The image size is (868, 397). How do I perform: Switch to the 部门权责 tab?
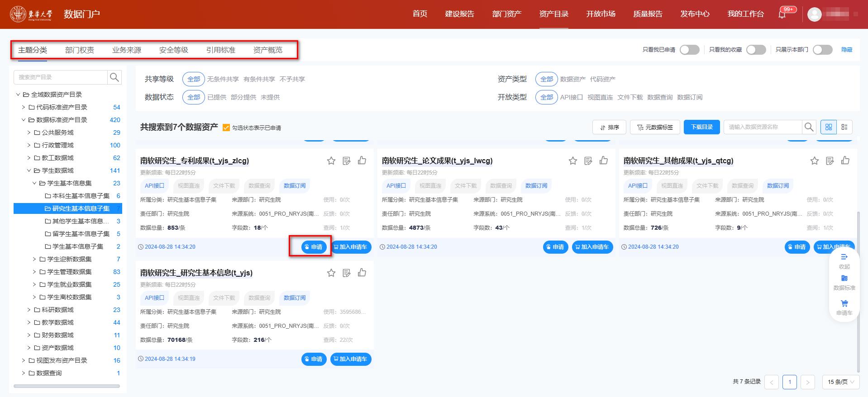pyautogui.click(x=80, y=50)
